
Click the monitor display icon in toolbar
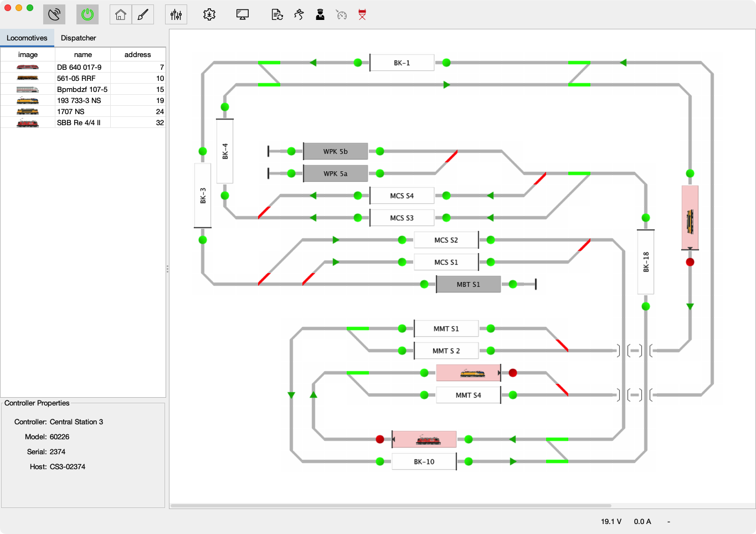point(243,14)
